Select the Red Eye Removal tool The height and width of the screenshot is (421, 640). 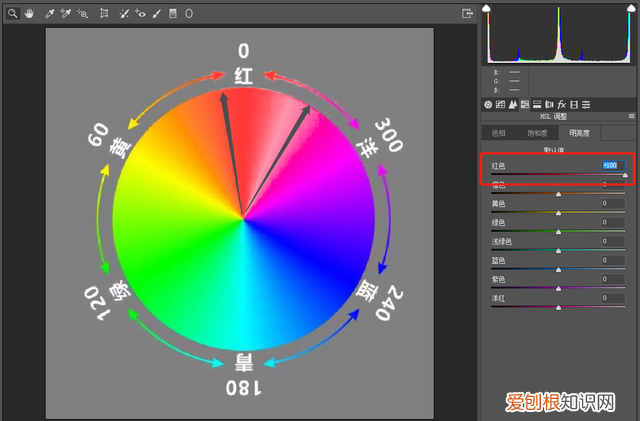click(140, 14)
